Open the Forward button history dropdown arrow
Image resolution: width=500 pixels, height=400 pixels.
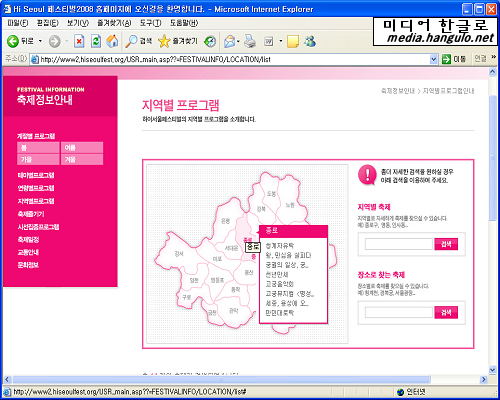(x=67, y=41)
